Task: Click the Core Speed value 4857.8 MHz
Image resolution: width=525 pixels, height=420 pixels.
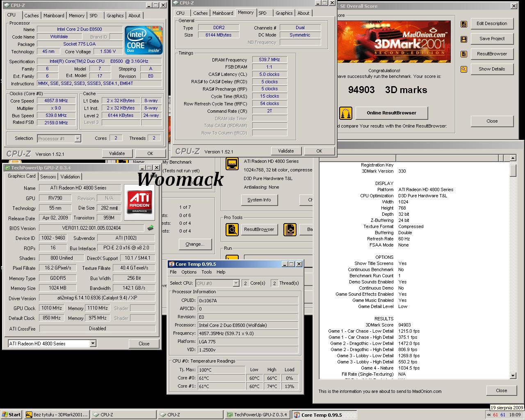Action: [56, 101]
